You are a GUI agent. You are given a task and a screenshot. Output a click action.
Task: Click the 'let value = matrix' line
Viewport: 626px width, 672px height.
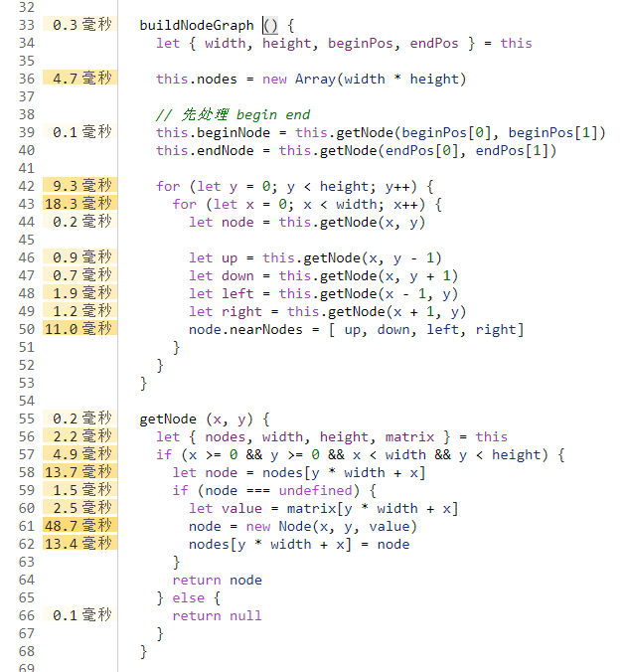[x=324, y=508]
